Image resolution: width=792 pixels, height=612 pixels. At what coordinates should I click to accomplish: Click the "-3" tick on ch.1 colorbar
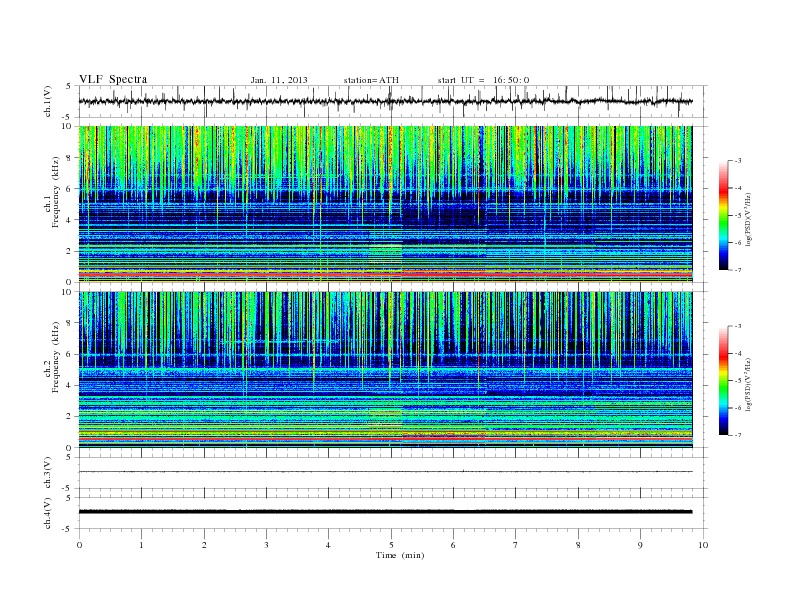[x=737, y=161]
